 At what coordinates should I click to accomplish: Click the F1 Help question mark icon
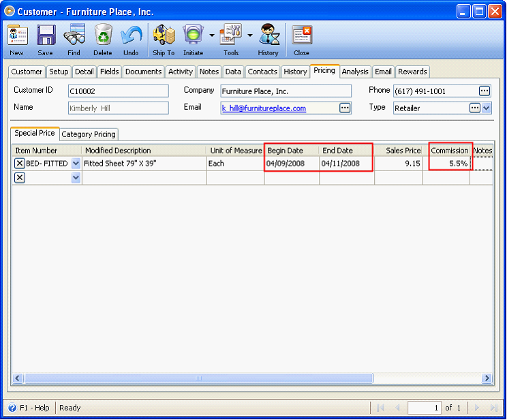[x=12, y=408]
